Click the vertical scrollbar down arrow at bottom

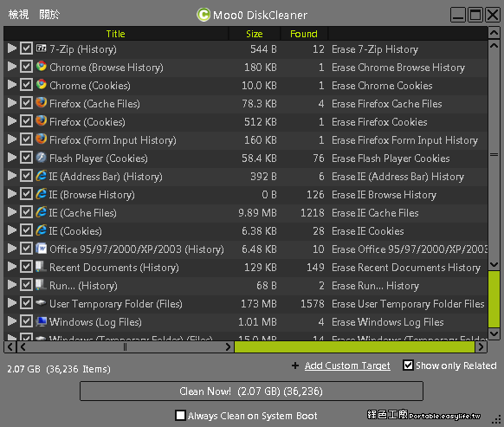[494, 333]
